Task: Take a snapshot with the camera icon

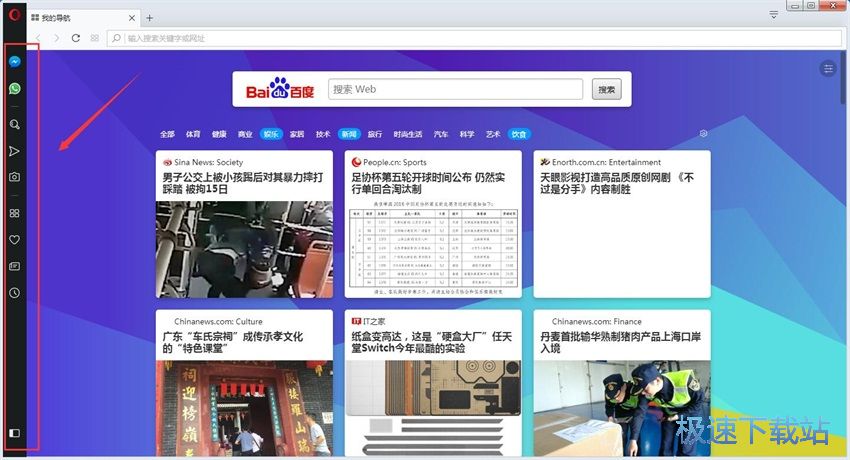Action: 15,177
